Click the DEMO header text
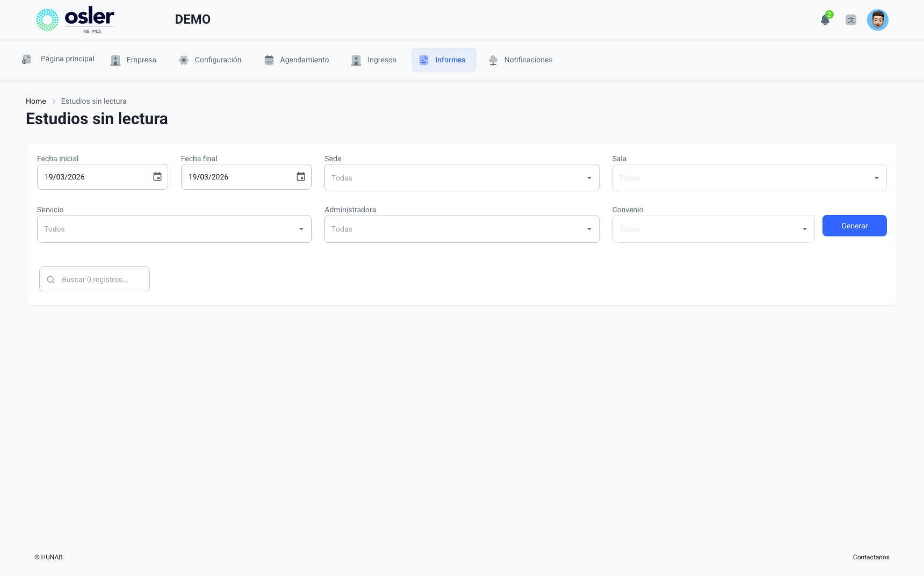The height and width of the screenshot is (576, 924). click(x=193, y=19)
